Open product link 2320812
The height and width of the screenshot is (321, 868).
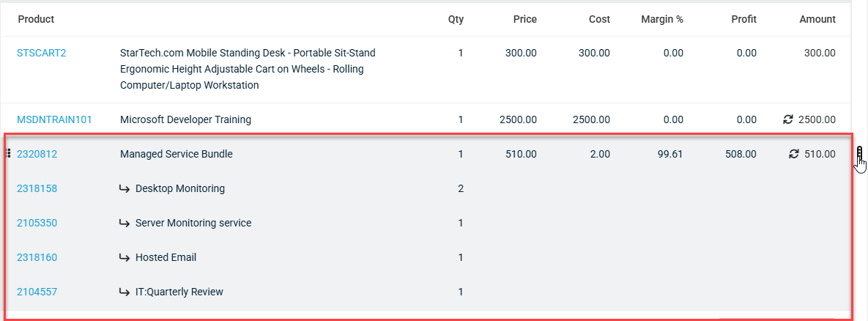(37, 155)
